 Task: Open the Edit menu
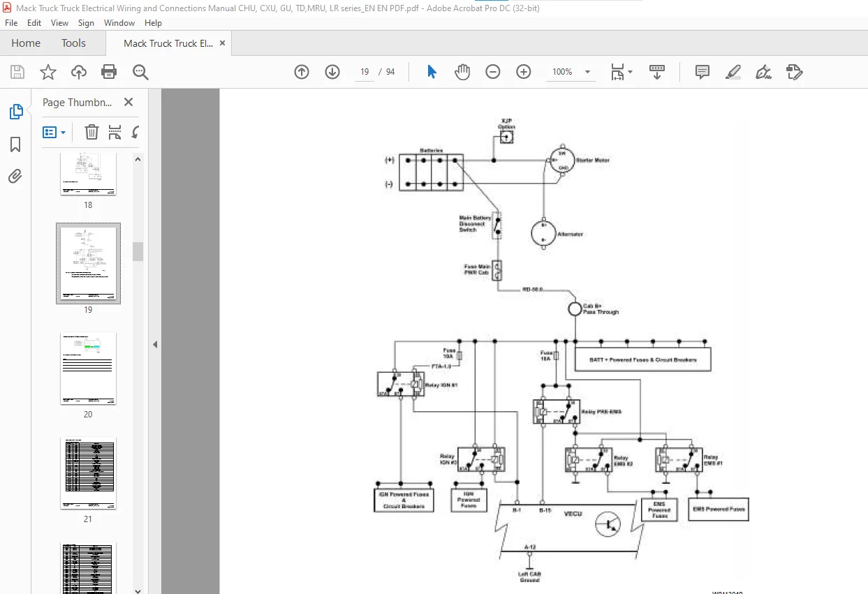(34, 23)
